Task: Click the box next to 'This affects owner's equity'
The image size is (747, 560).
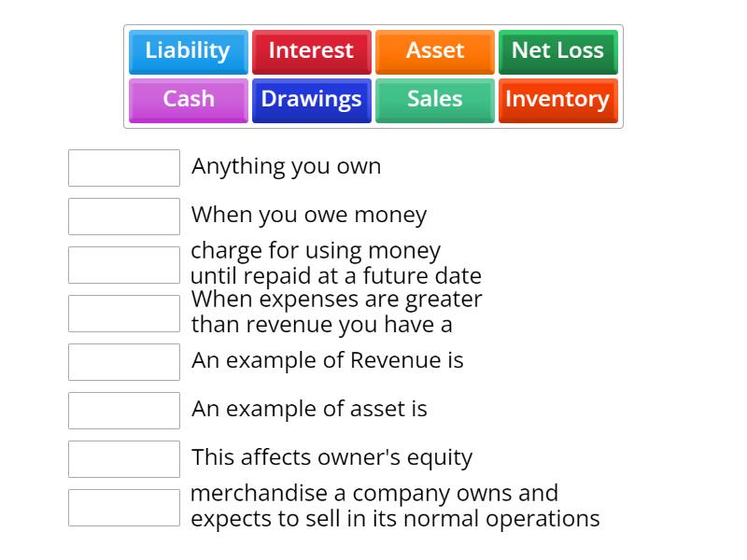Action: 123,458
